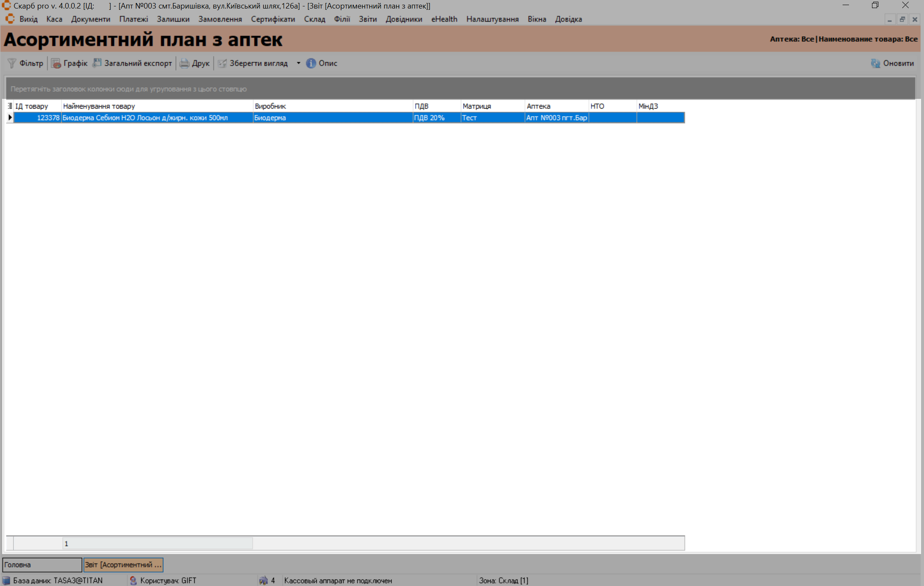
Task: Click the Фільтр funnel icon
Action: click(12, 64)
